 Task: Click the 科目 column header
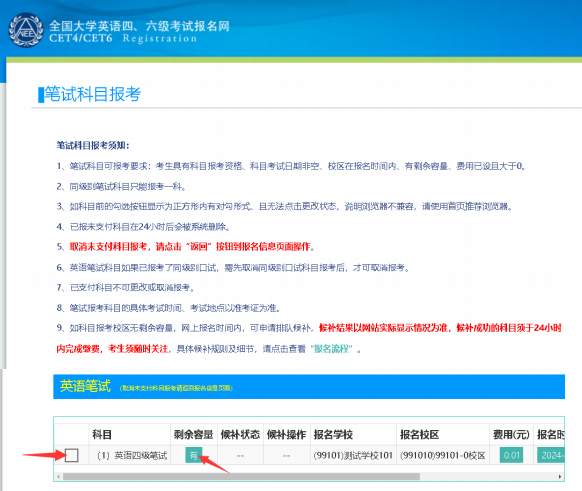102,434
